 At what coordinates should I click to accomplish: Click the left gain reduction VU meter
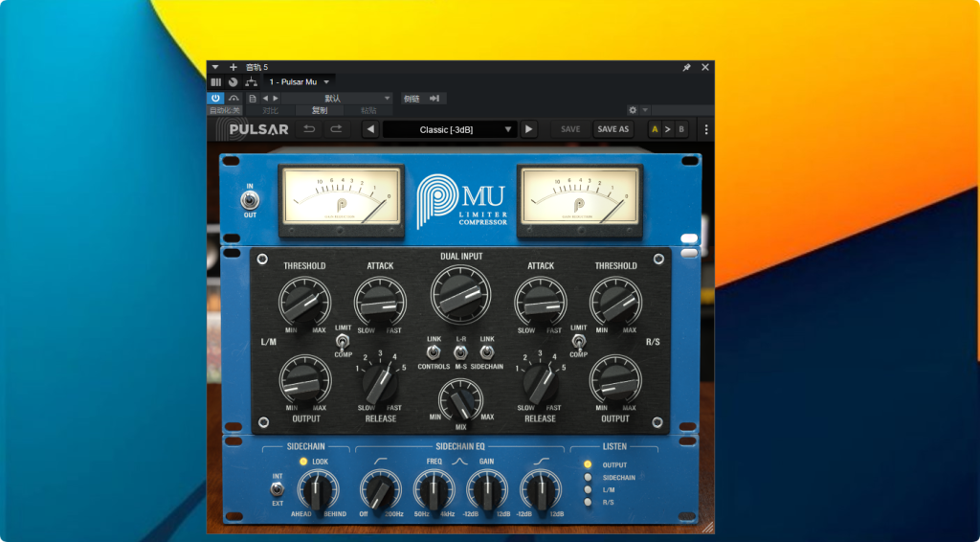(342, 200)
